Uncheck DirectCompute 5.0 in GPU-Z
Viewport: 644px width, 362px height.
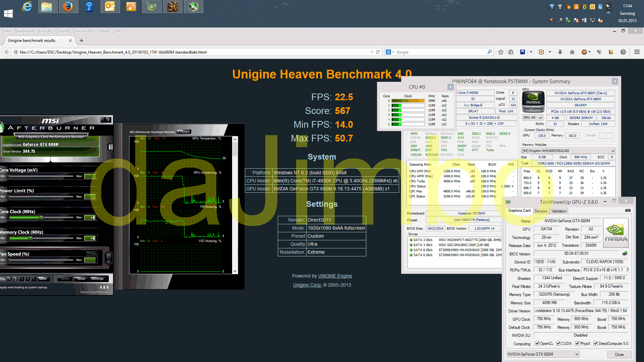[595, 344]
